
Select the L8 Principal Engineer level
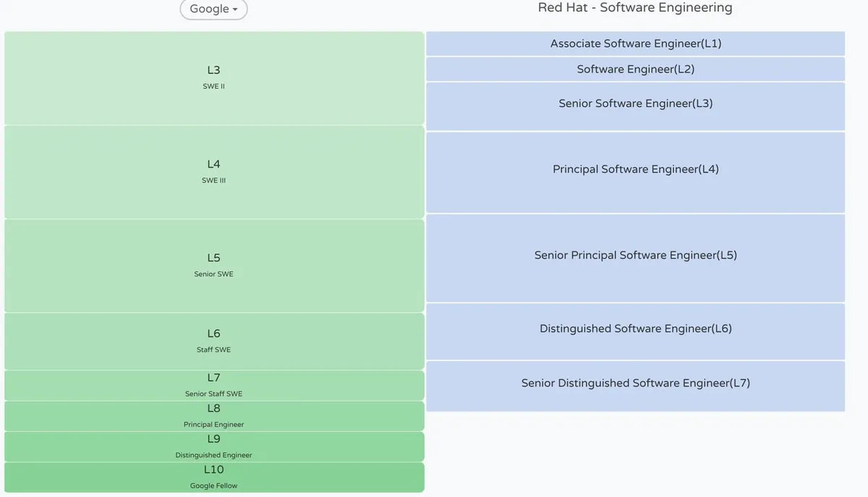(214, 416)
